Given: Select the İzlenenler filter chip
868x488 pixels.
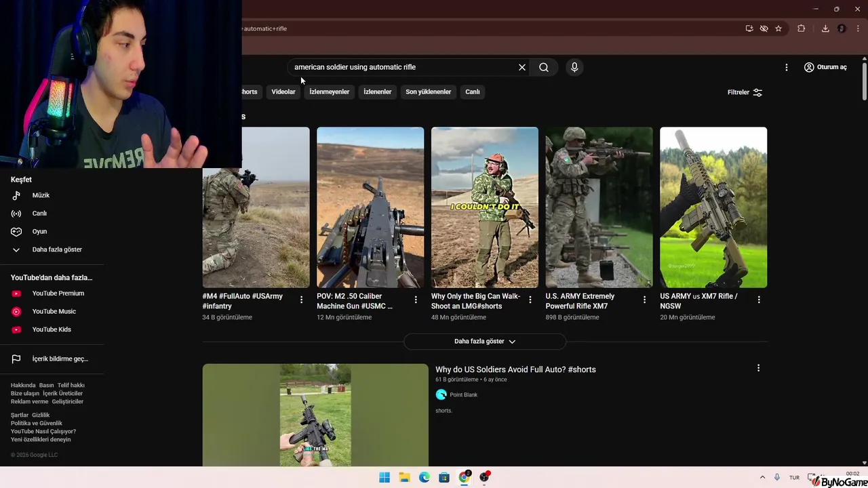Looking at the screenshot, I should 378,91.
